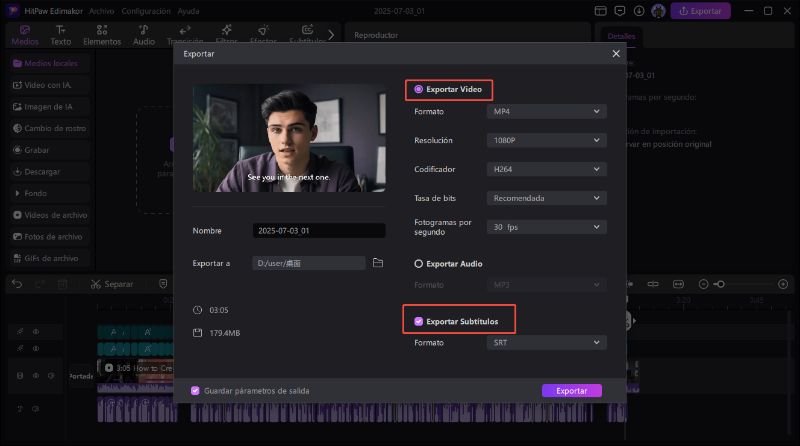Uncheck the Exportar Subtítulos checkbox
This screenshot has height=446, width=800.
419,321
